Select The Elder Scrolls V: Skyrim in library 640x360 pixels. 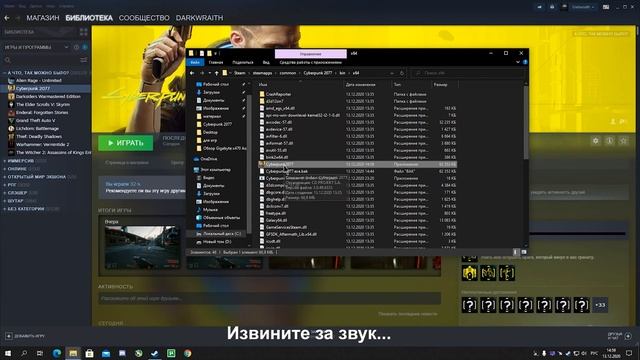coord(43,104)
